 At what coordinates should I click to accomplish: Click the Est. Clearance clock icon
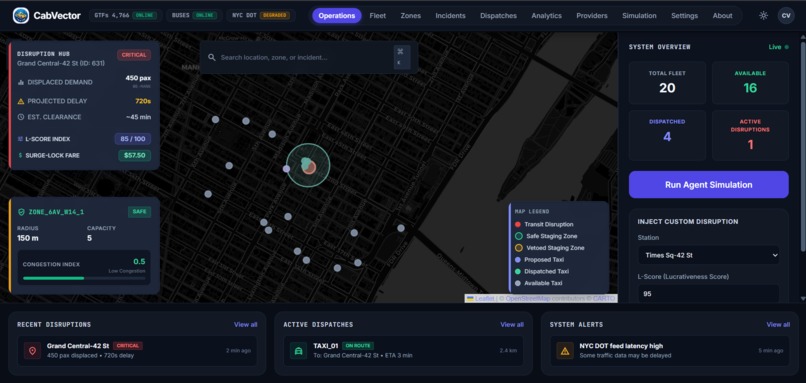[21, 117]
